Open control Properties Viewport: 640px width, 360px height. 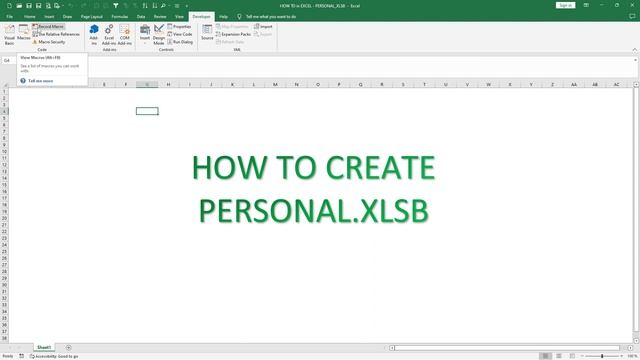(x=179, y=27)
